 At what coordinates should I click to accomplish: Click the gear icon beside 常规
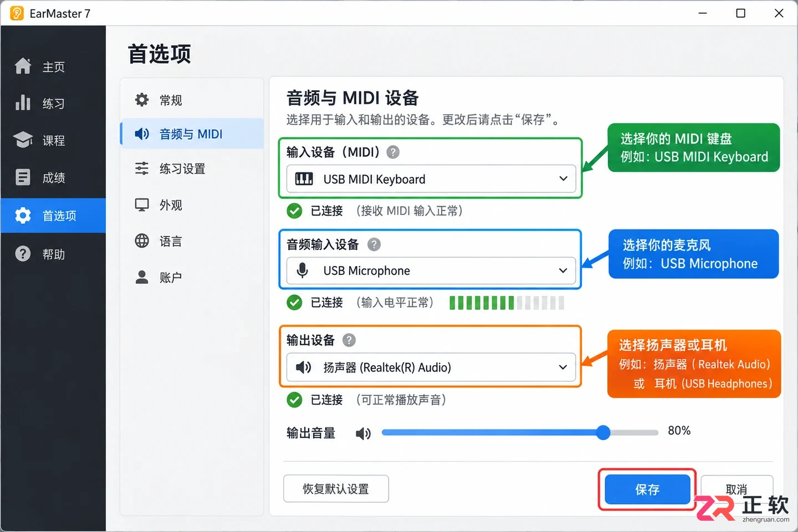(x=142, y=100)
